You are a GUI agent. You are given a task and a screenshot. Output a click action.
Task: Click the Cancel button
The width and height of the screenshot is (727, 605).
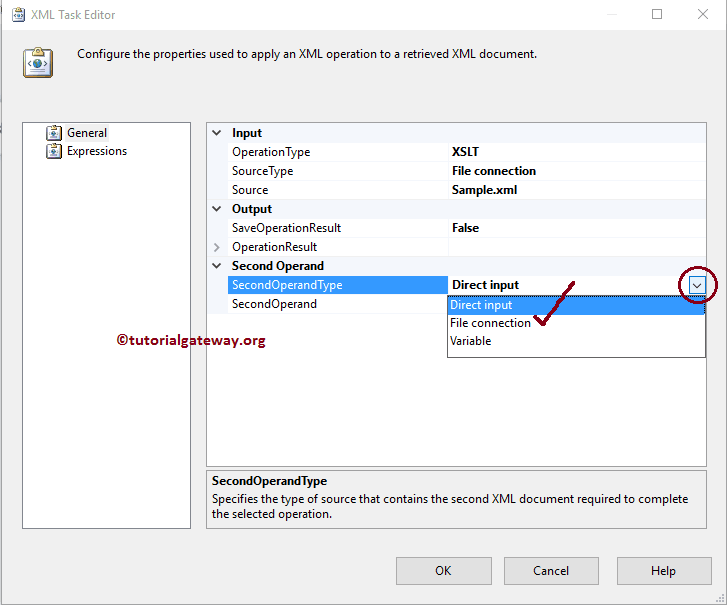551,571
